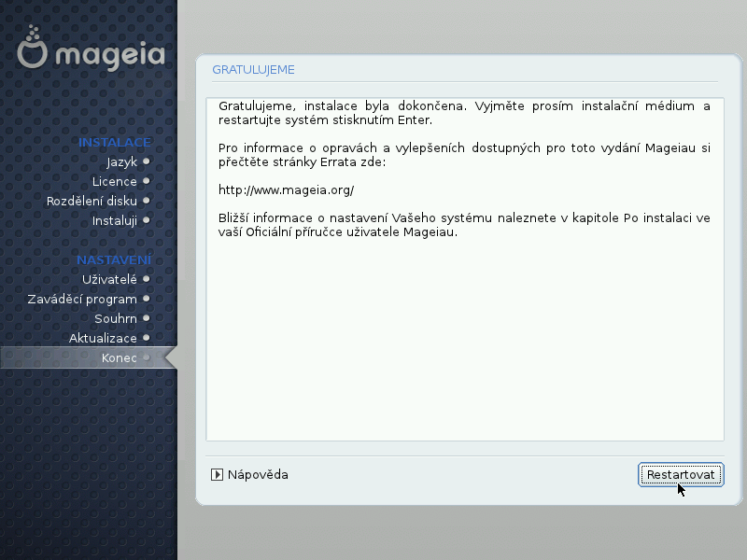Select the Zaváděcí program step
This screenshot has width=747, height=560.
[x=82, y=299]
